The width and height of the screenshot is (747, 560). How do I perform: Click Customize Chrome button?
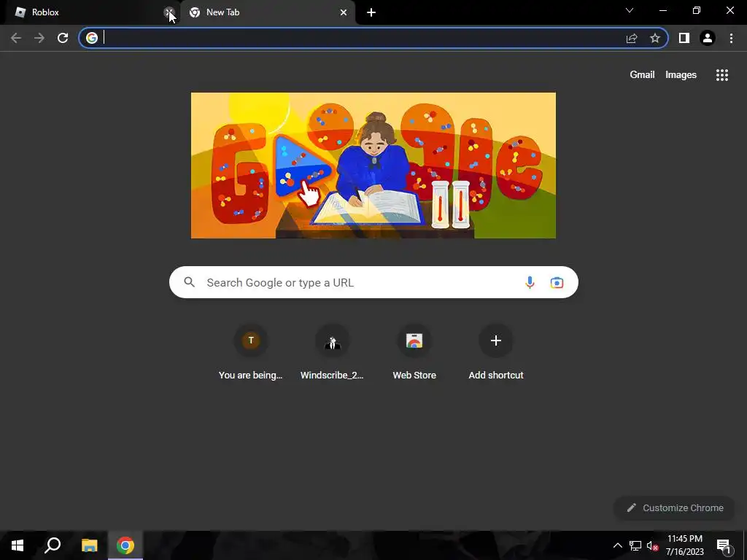674,508
